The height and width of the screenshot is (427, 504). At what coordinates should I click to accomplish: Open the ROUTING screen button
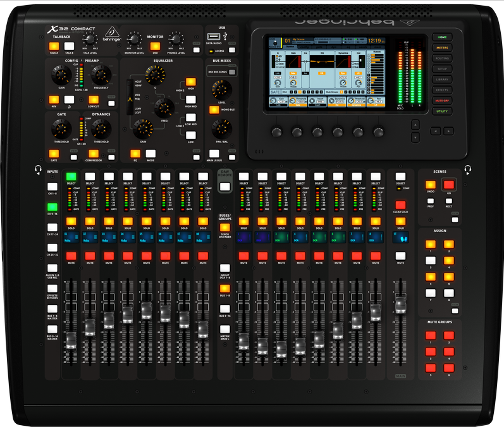click(442, 58)
